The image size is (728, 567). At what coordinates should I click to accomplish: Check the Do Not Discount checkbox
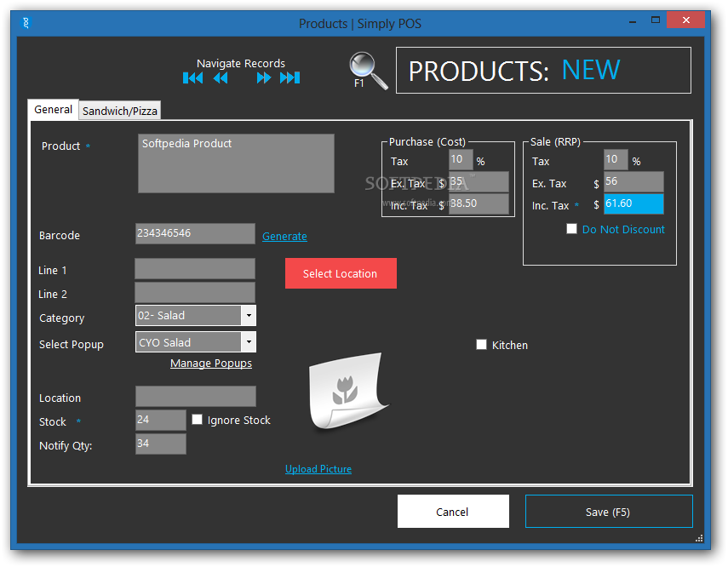(x=571, y=229)
